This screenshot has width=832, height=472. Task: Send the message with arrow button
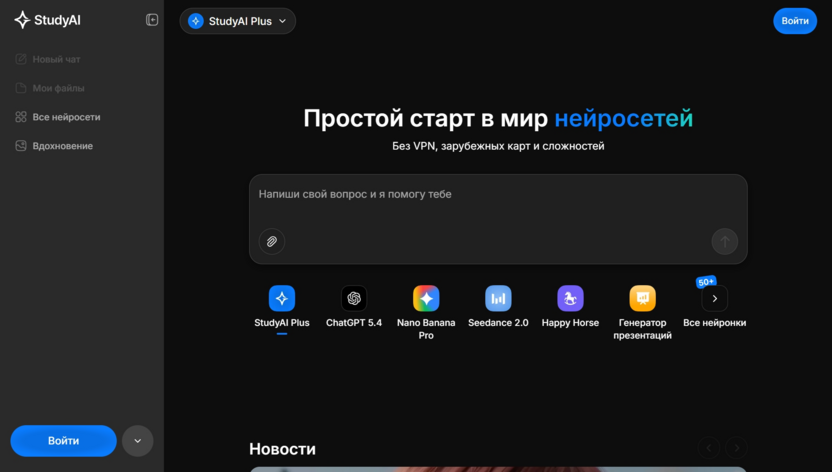coord(725,241)
